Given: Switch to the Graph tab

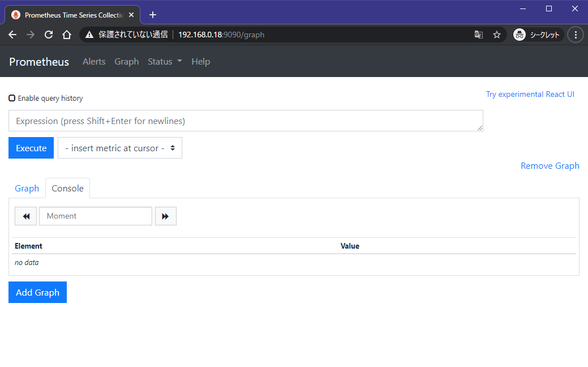Looking at the screenshot, I should (x=27, y=189).
